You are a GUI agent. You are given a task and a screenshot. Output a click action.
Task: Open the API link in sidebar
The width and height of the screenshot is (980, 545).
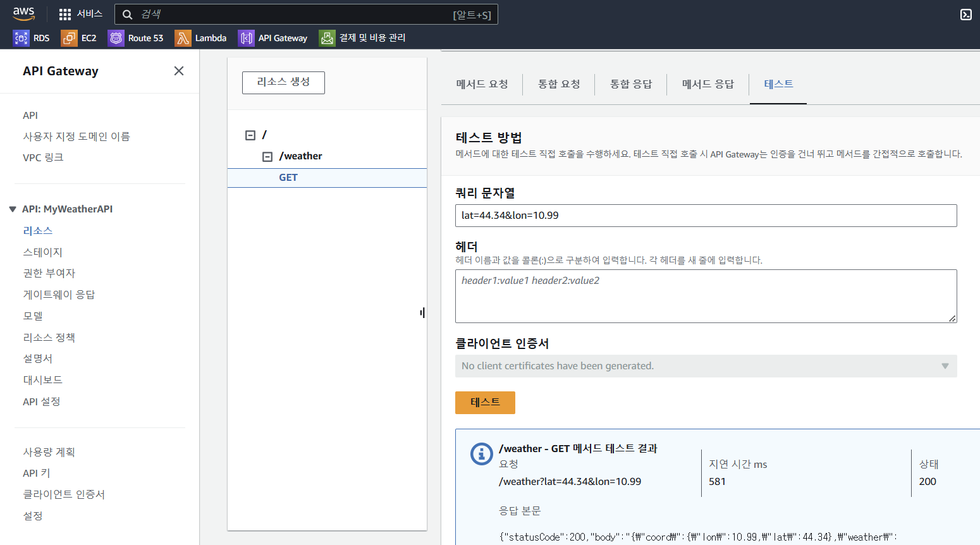(30, 116)
